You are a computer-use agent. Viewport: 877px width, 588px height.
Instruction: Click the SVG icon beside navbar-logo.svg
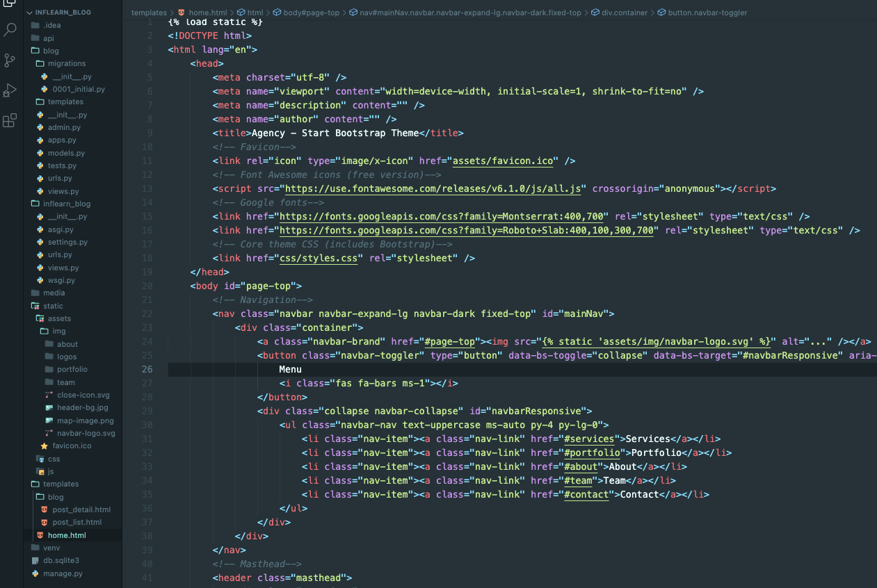[x=49, y=433]
